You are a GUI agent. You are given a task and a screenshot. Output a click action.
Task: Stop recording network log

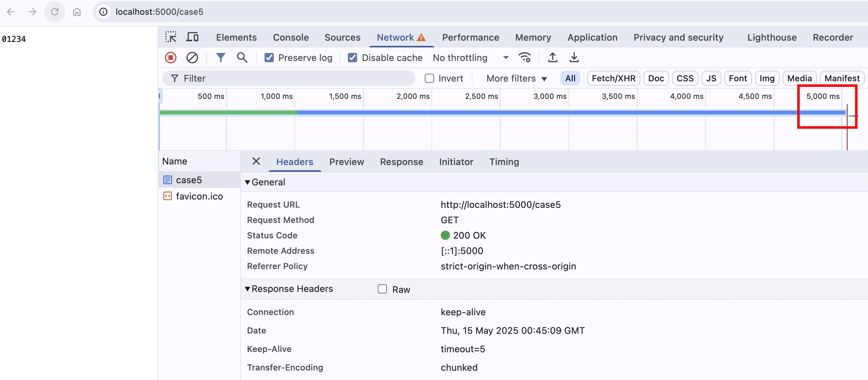click(x=170, y=58)
